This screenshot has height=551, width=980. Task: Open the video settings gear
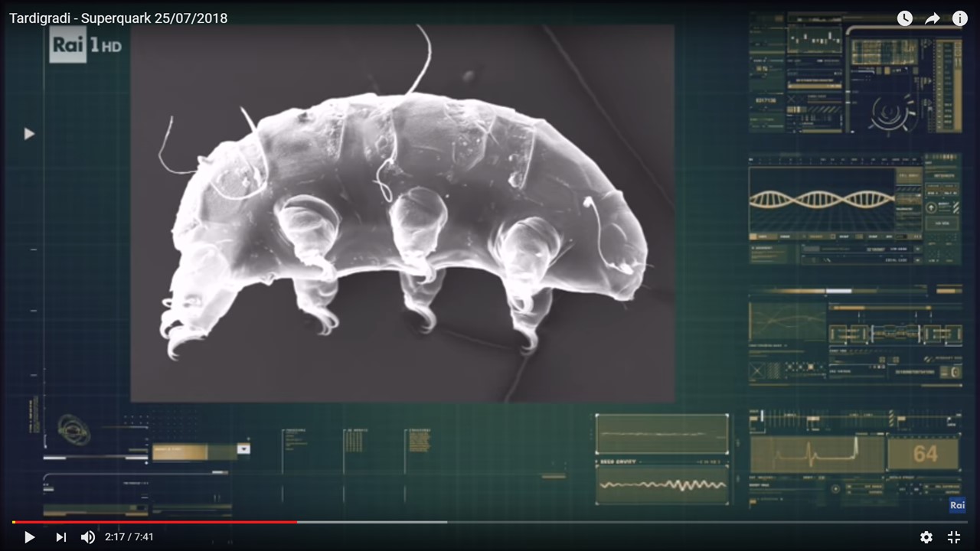point(926,537)
